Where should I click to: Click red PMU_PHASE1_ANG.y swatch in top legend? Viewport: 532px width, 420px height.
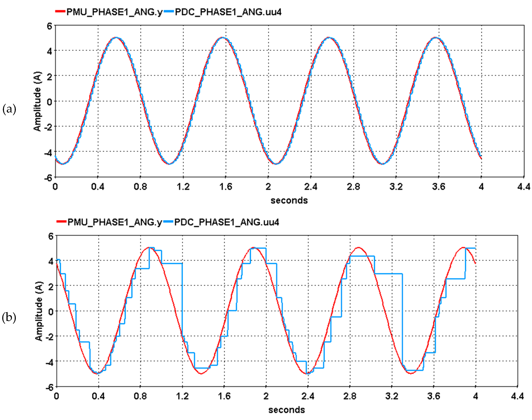click(x=60, y=11)
